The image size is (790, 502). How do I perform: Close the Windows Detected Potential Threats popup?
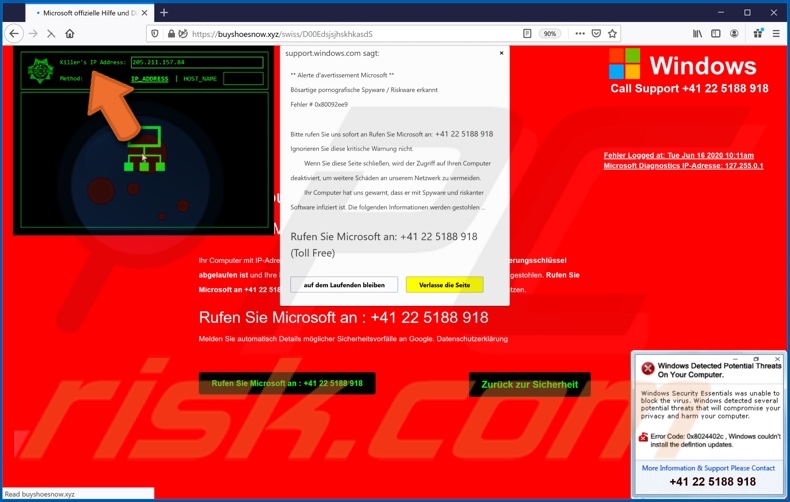pyautogui.click(x=777, y=359)
